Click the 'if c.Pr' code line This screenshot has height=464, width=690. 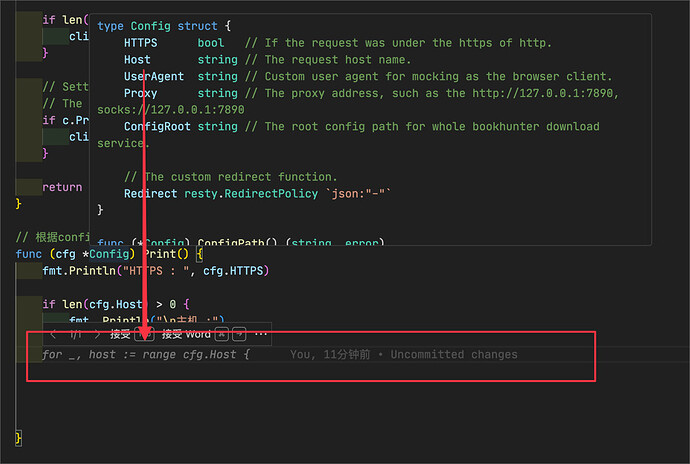pos(66,120)
